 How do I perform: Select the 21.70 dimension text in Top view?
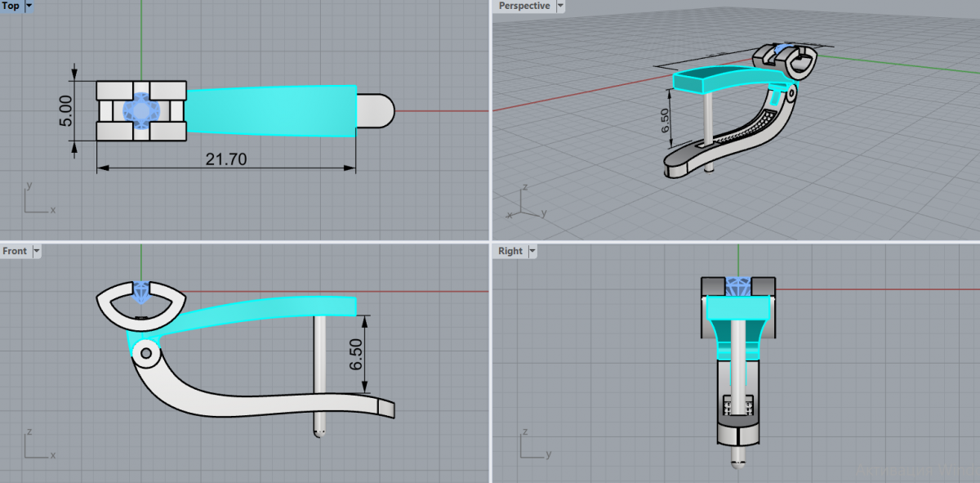[x=225, y=159]
